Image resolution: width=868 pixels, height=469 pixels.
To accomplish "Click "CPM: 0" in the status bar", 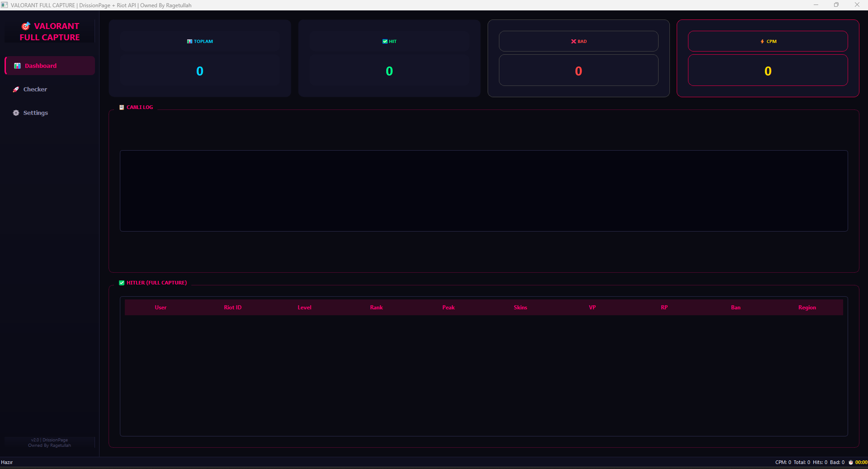I will (783, 462).
